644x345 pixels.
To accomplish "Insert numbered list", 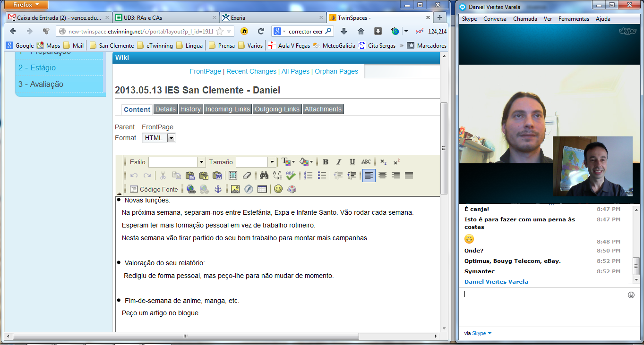I will tap(309, 176).
